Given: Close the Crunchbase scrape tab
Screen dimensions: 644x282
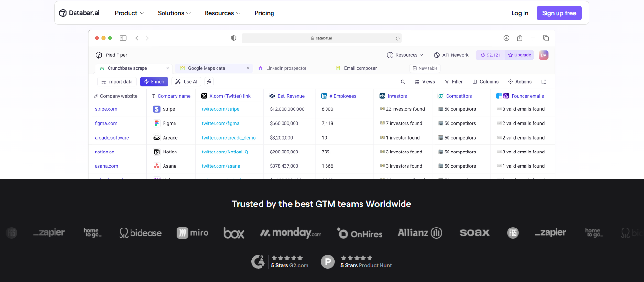Looking at the screenshot, I should 167,68.
